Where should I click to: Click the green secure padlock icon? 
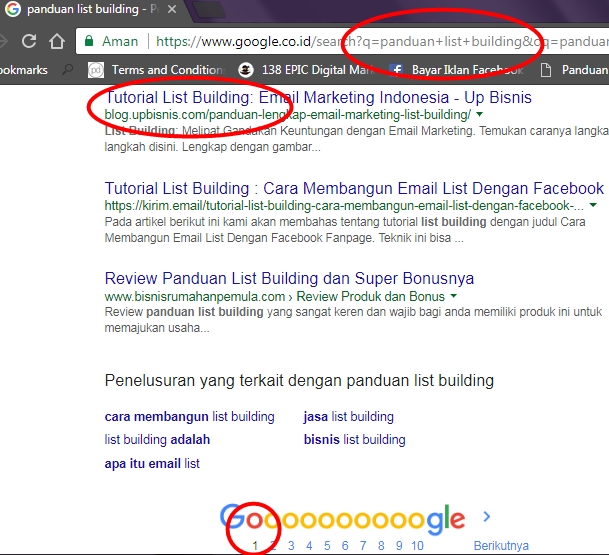point(89,41)
